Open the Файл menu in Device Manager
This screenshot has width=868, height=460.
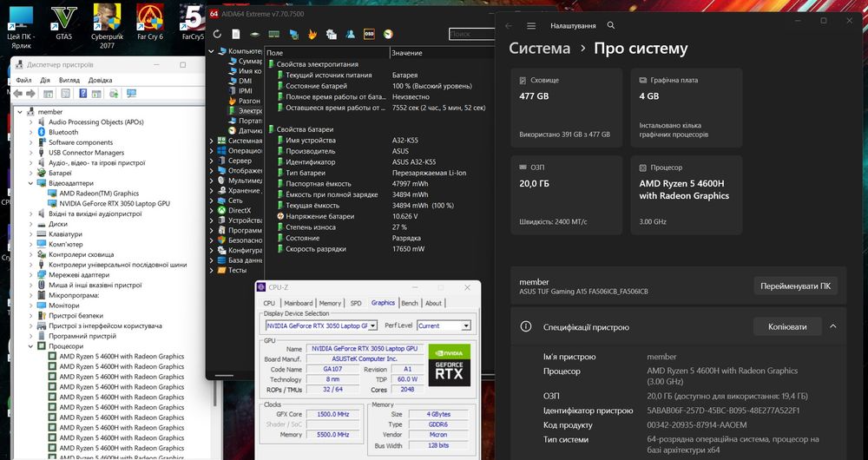tap(23, 80)
